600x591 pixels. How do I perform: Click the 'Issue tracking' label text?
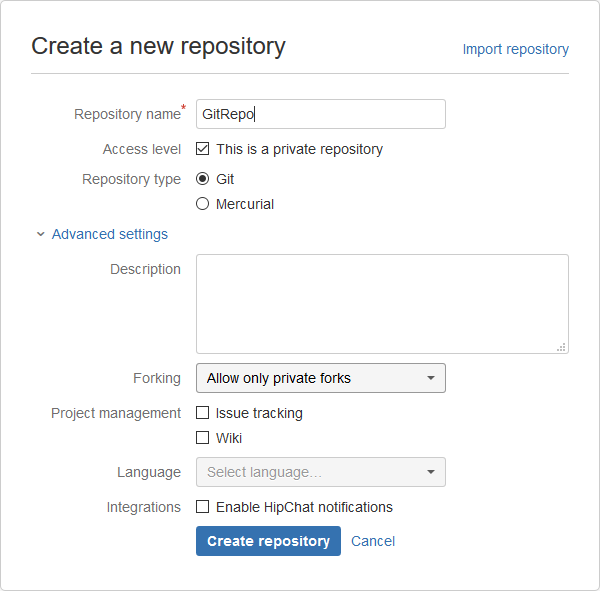(x=259, y=413)
